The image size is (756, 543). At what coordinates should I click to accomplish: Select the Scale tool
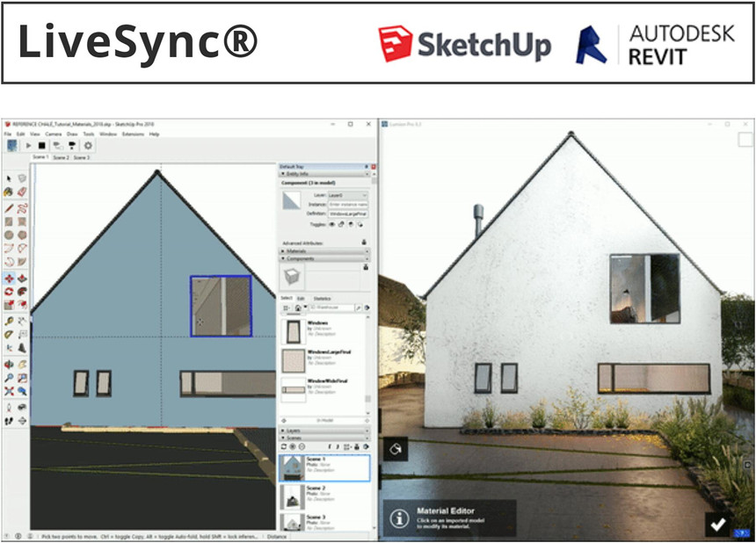[x=9, y=305]
